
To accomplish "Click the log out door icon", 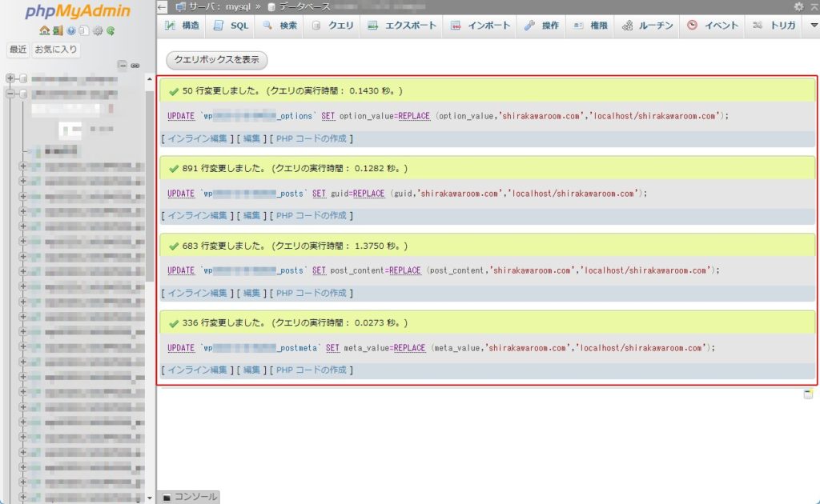I will pos(58,31).
